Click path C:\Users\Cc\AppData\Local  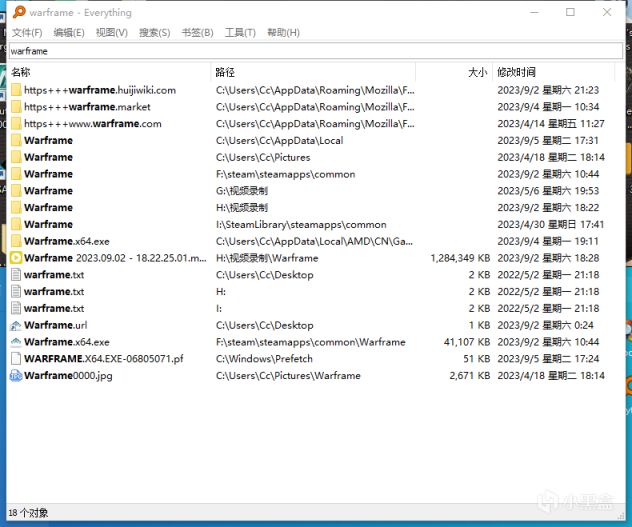point(280,140)
